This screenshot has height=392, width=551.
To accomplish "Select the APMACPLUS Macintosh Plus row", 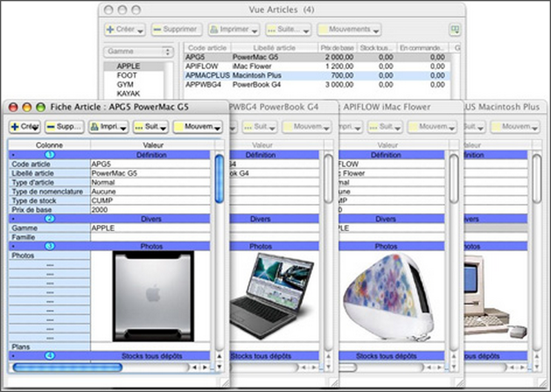I will (x=317, y=76).
